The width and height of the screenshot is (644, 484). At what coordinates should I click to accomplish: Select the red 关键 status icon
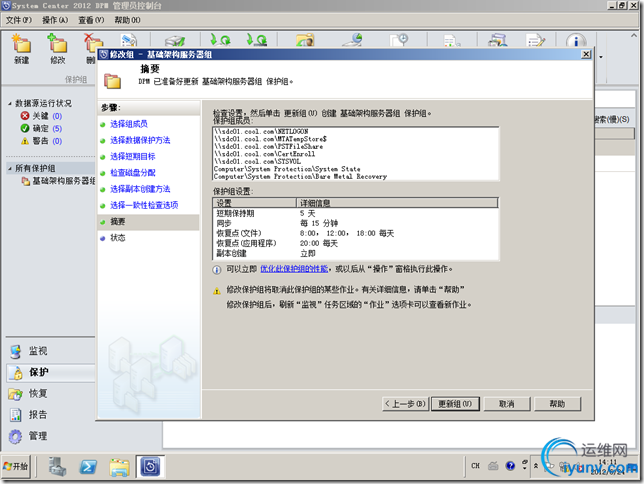(25, 116)
